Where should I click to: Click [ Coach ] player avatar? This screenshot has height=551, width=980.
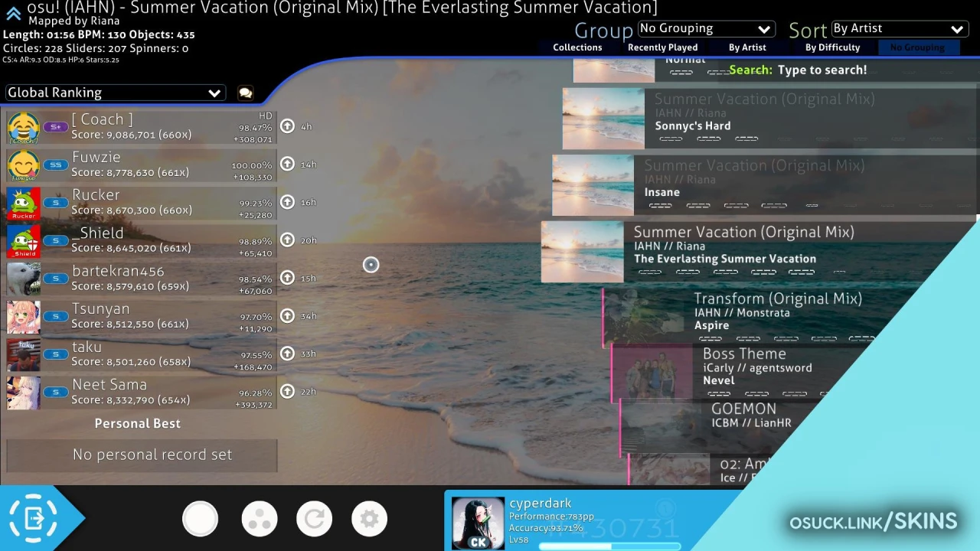(x=24, y=127)
